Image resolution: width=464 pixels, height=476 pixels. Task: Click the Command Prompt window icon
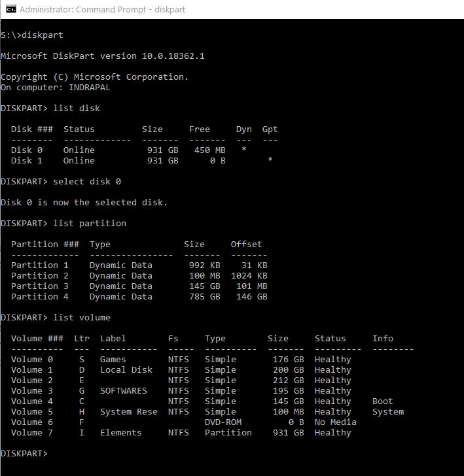click(x=11, y=9)
